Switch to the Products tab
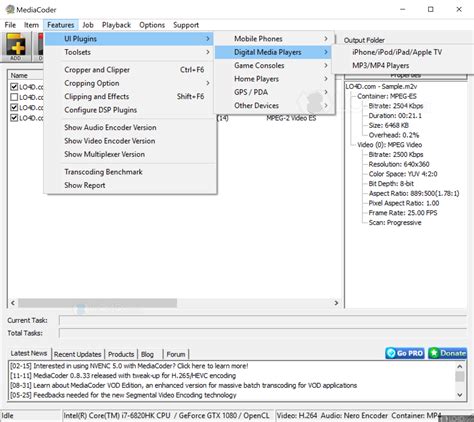This screenshot has width=474, height=422. point(121,354)
